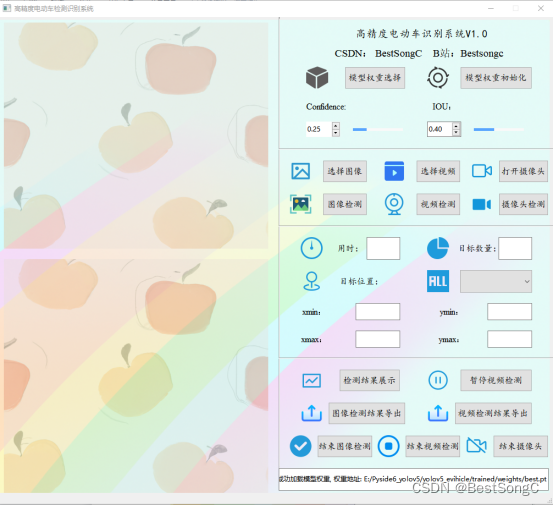554x505 pixels.
Task: Click the 结束图像检测 button
Action: tap(344, 446)
